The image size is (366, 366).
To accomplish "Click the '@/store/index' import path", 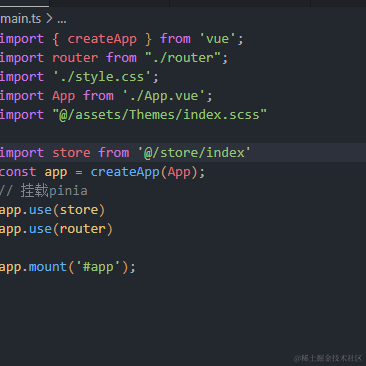I will (x=194, y=153).
